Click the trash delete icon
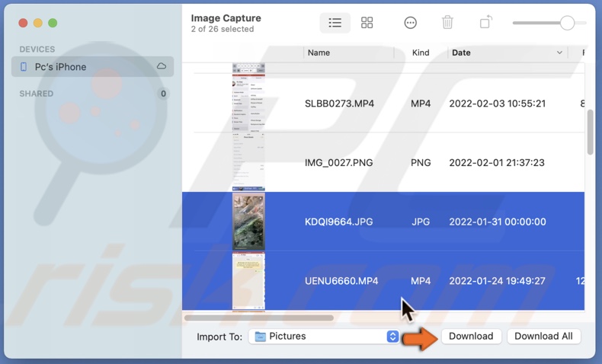The height and width of the screenshot is (364, 602). 447,22
